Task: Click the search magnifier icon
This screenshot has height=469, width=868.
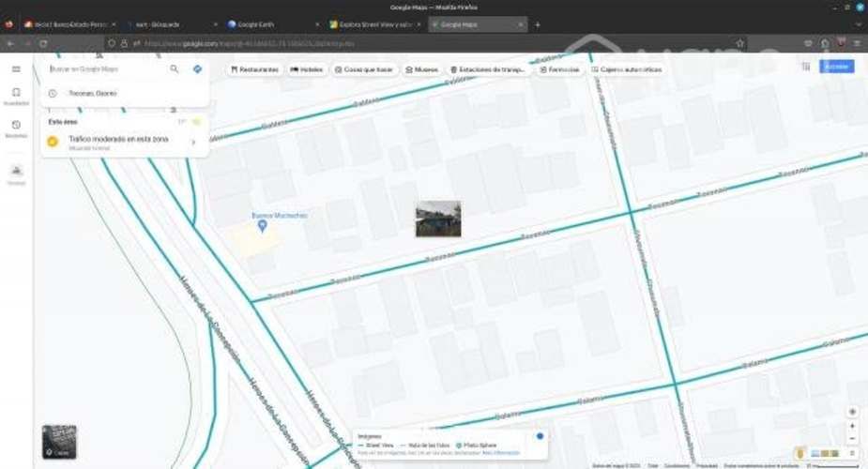Action: (x=175, y=69)
